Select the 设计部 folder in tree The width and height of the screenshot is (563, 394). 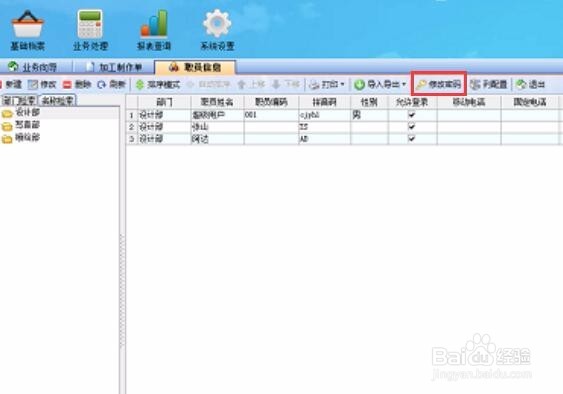[21, 113]
